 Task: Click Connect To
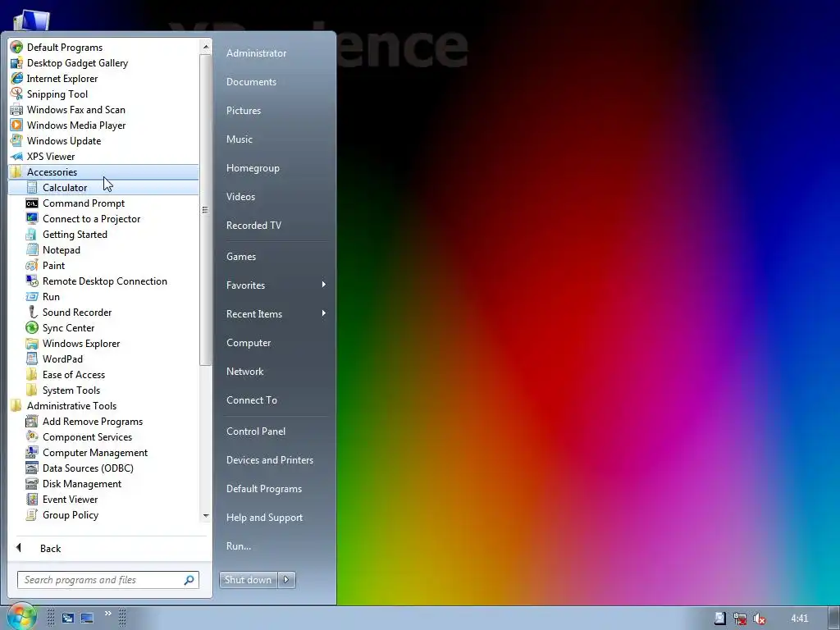click(275, 400)
